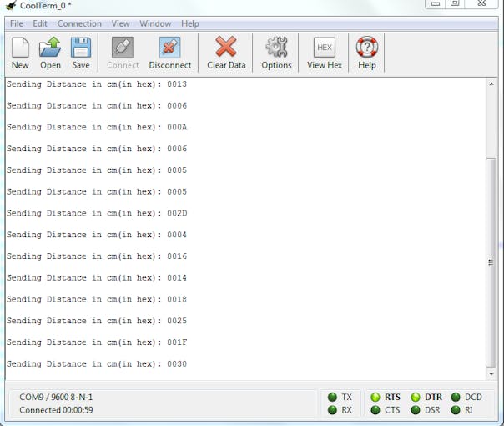Click the scrollbar down arrow
Viewport: 504px width, 426px height.
click(x=491, y=374)
